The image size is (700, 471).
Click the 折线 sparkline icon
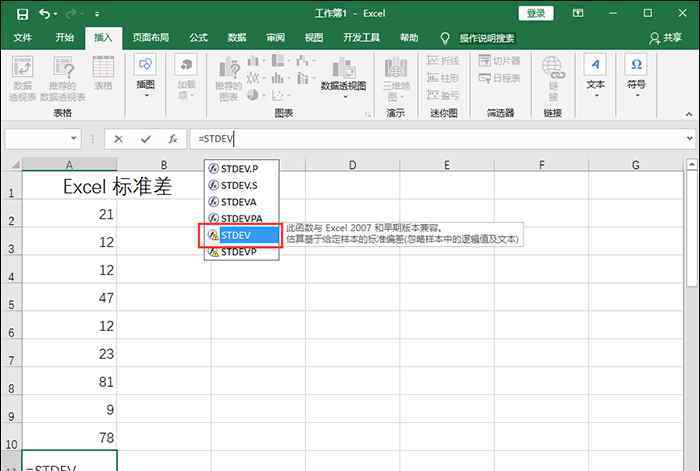click(x=443, y=60)
